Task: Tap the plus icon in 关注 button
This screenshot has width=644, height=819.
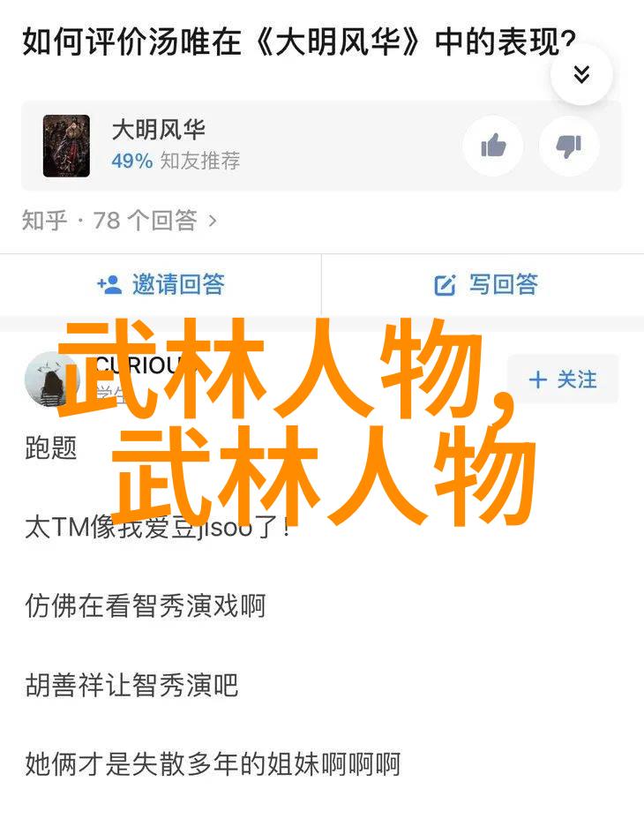Action: click(x=537, y=379)
